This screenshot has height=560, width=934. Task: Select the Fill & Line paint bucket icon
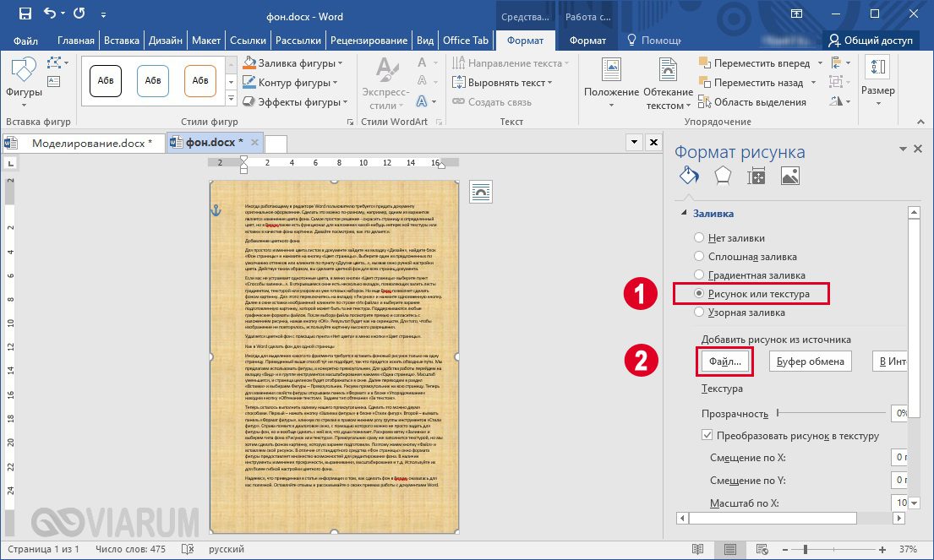689,177
